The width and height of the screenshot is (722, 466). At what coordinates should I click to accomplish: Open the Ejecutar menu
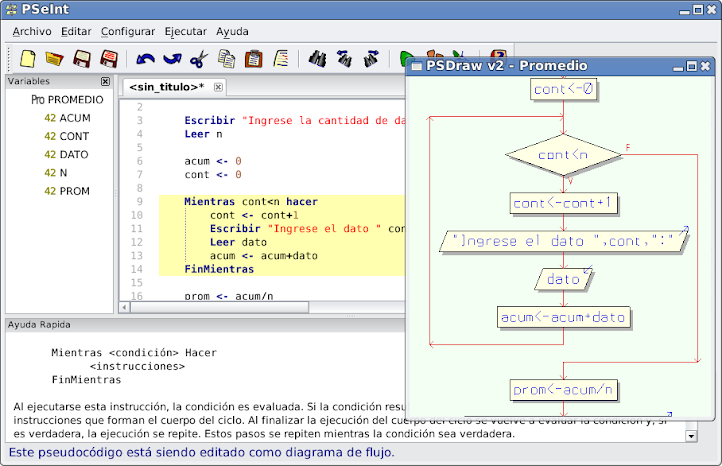coord(186,32)
